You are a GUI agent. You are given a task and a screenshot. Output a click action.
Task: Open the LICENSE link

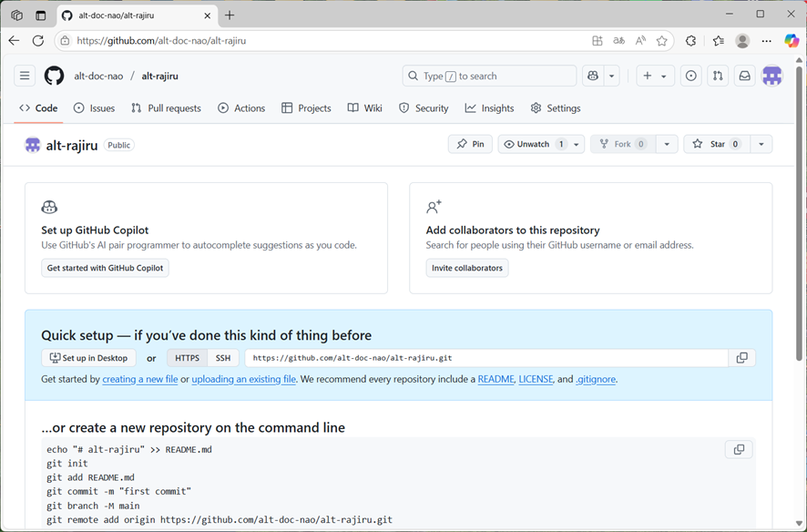tap(536, 379)
